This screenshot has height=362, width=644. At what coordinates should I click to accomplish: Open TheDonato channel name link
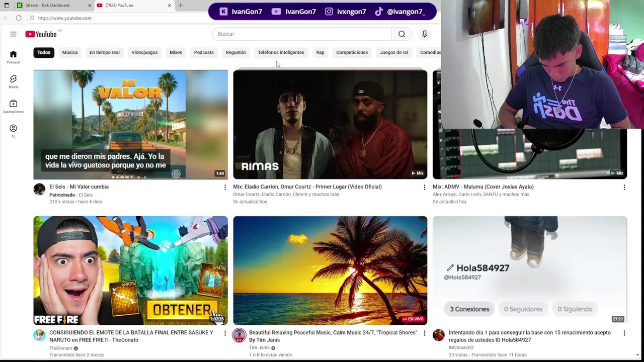pyautogui.click(x=61, y=348)
